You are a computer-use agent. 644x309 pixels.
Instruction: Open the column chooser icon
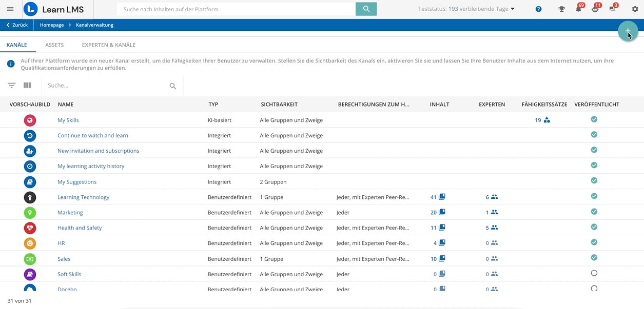click(27, 86)
